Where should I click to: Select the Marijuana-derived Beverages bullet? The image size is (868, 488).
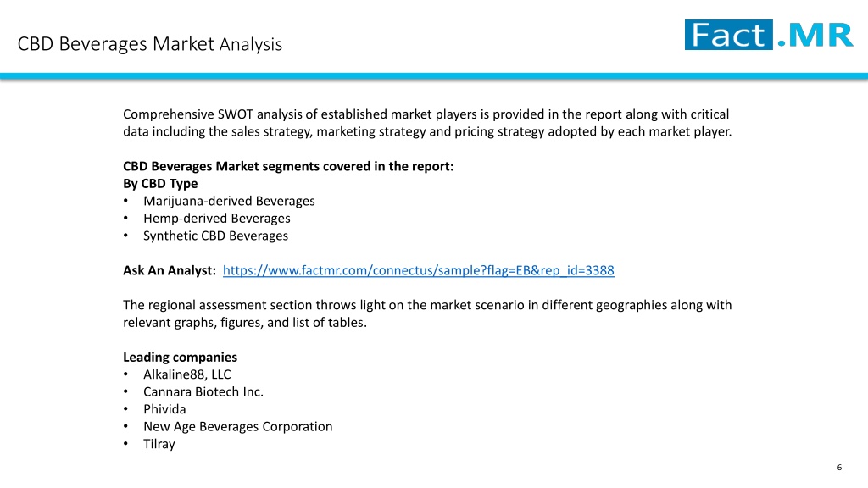coord(229,201)
